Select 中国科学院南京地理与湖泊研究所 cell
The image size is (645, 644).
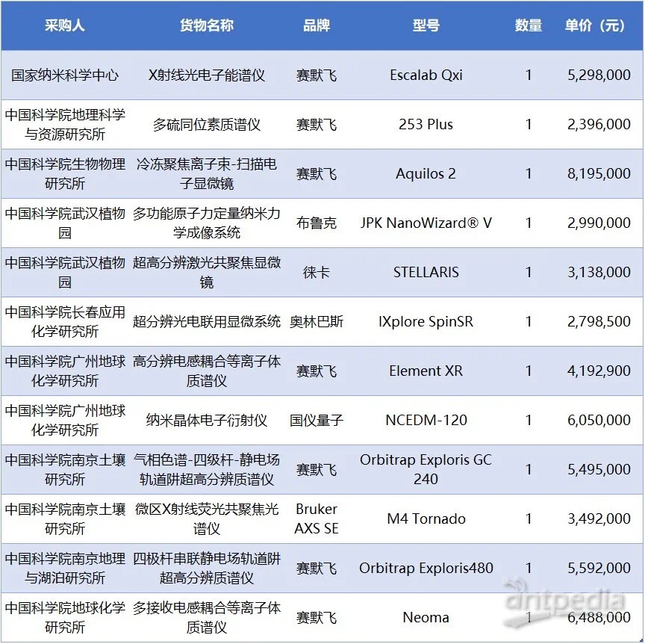tap(65, 569)
